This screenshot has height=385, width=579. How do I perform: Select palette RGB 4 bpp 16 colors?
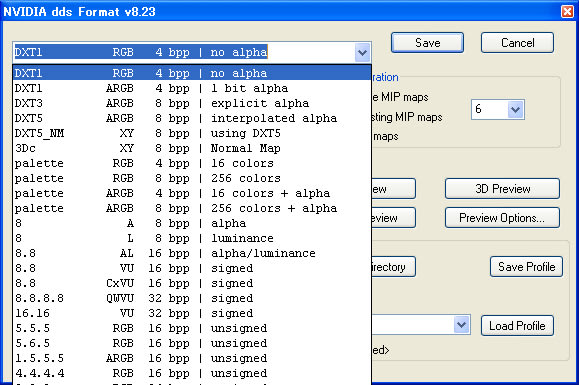point(192,163)
